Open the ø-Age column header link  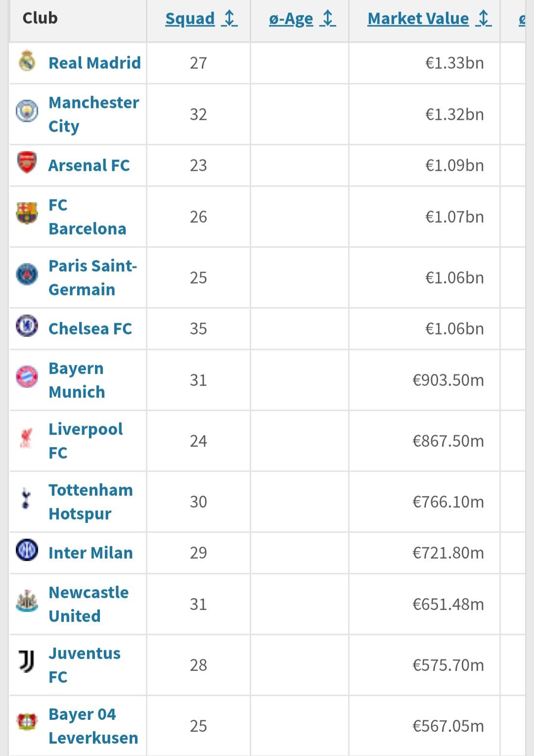[291, 19]
